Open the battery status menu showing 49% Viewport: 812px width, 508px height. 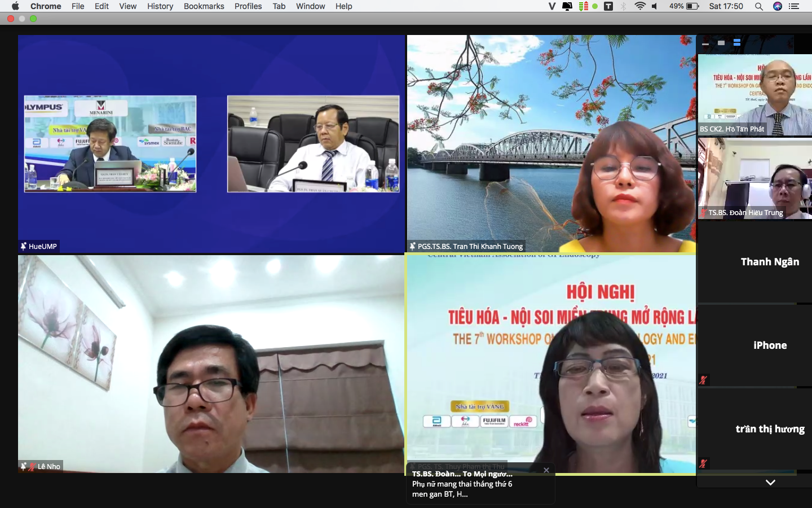point(685,6)
